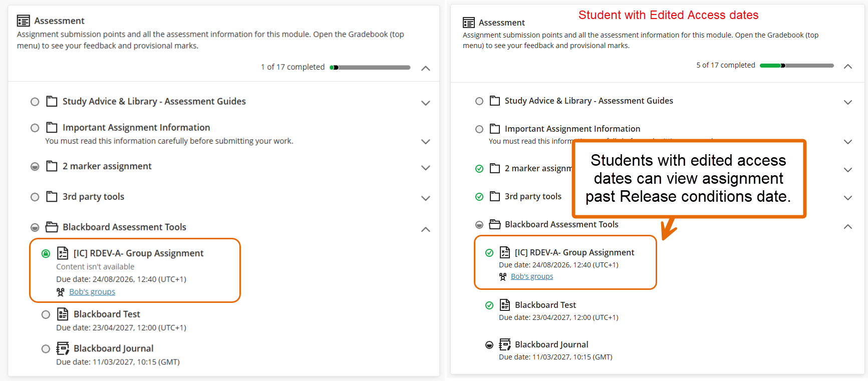Open Blackboard Journal title in left panel
868x381 pixels.
click(113, 348)
